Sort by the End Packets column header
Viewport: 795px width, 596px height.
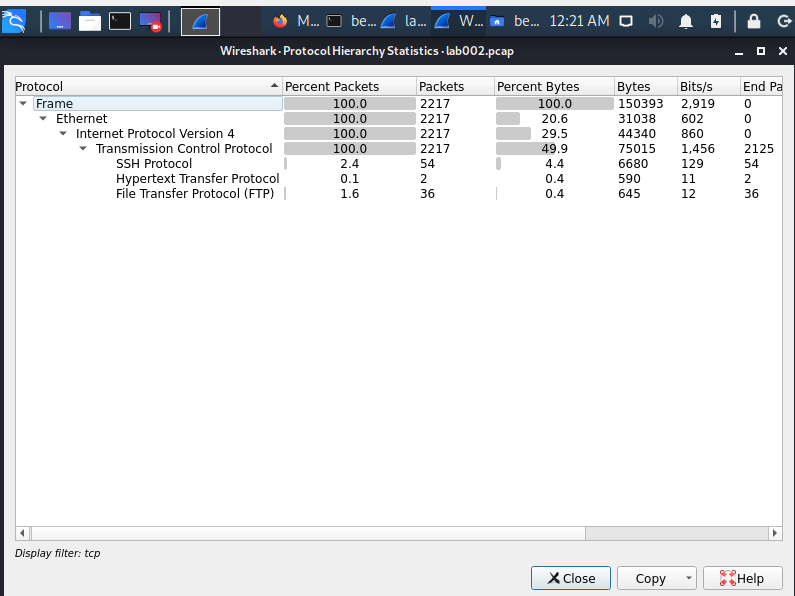tap(762, 87)
